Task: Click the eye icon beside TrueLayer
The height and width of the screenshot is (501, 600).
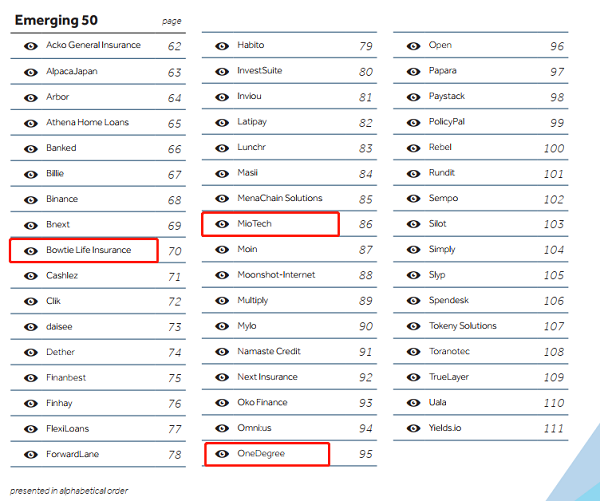Action: click(413, 377)
